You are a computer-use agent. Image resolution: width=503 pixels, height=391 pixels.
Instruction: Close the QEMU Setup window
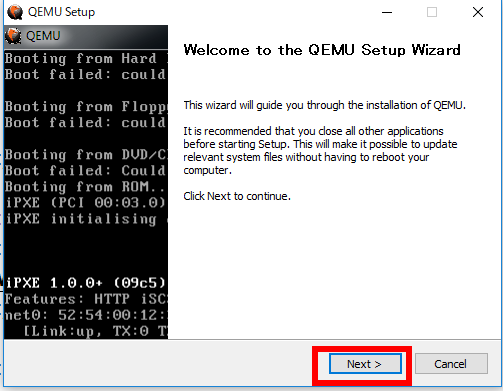tap(478, 12)
